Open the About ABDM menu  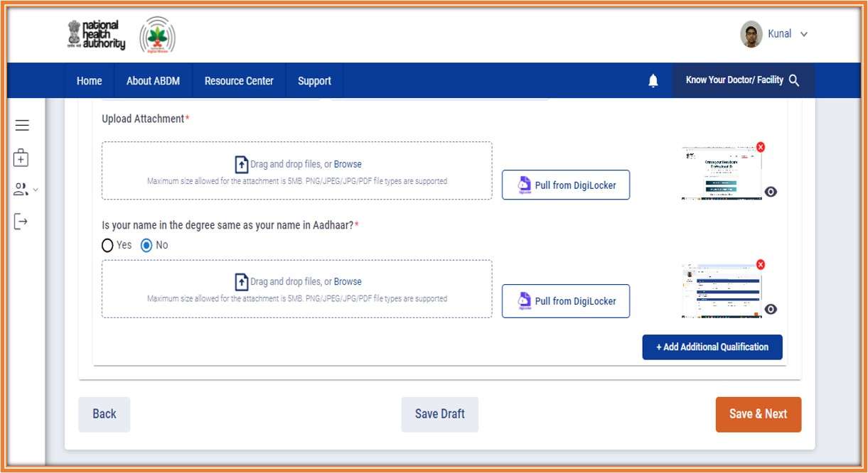[153, 81]
